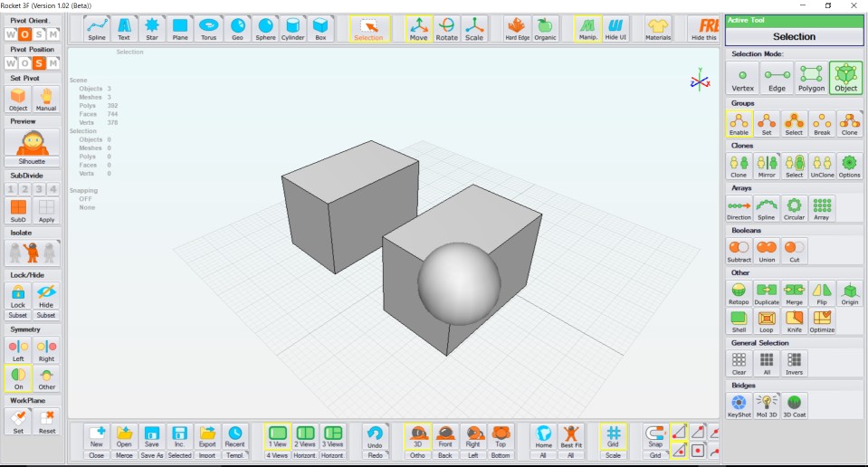The image size is (868, 467).
Task: Enable Groups mode
Action: click(x=739, y=124)
